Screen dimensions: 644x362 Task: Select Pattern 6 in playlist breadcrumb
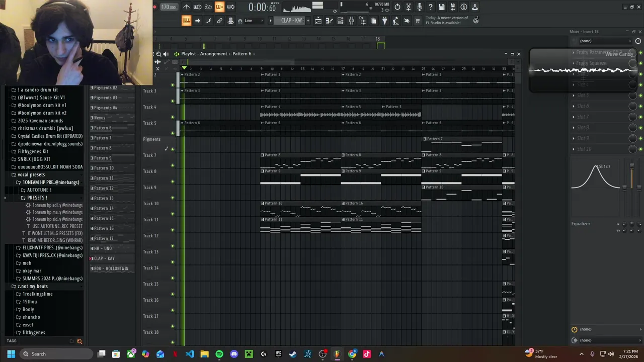[x=242, y=54]
